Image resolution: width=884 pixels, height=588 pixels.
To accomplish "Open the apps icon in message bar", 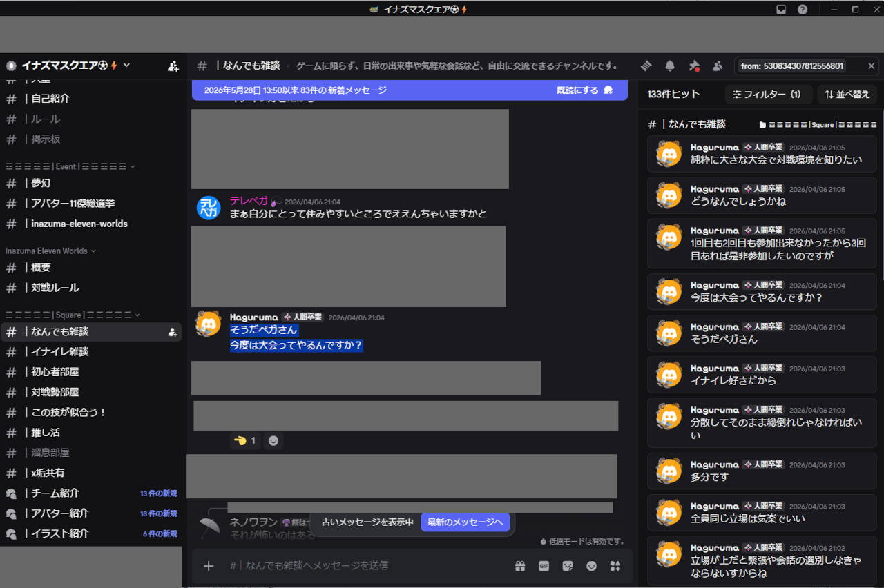I will (x=615, y=566).
